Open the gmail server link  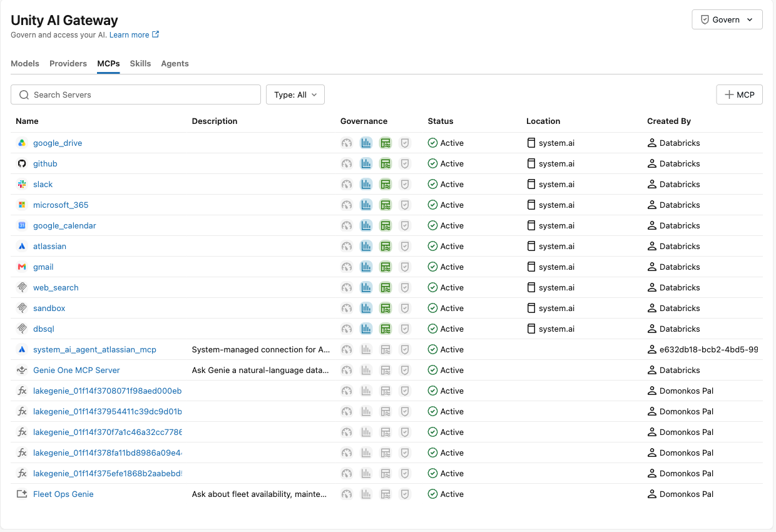point(43,267)
